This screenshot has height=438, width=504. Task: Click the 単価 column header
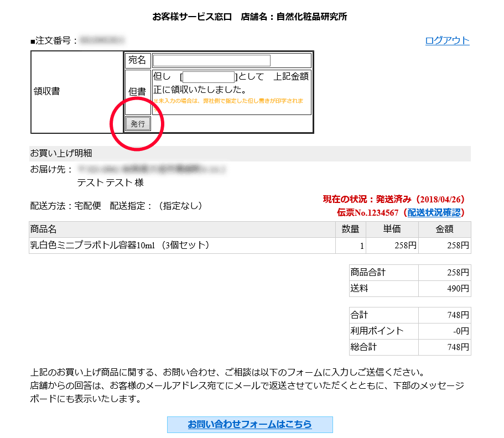pyautogui.click(x=392, y=230)
